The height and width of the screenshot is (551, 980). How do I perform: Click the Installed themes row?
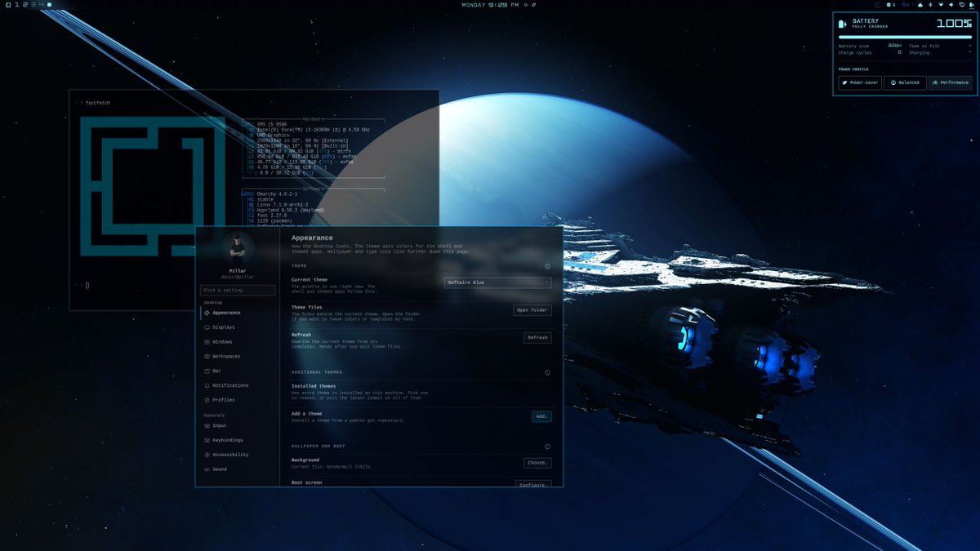421,392
